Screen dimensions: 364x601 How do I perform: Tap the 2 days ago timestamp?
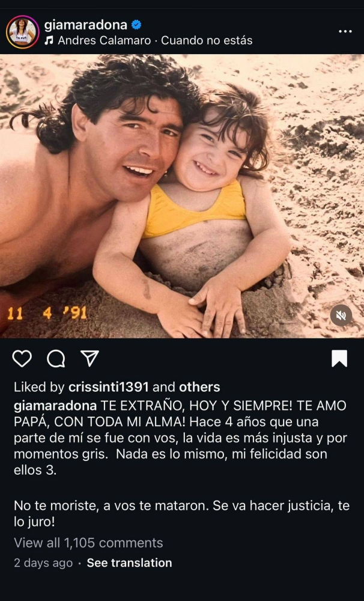(43, 563)
